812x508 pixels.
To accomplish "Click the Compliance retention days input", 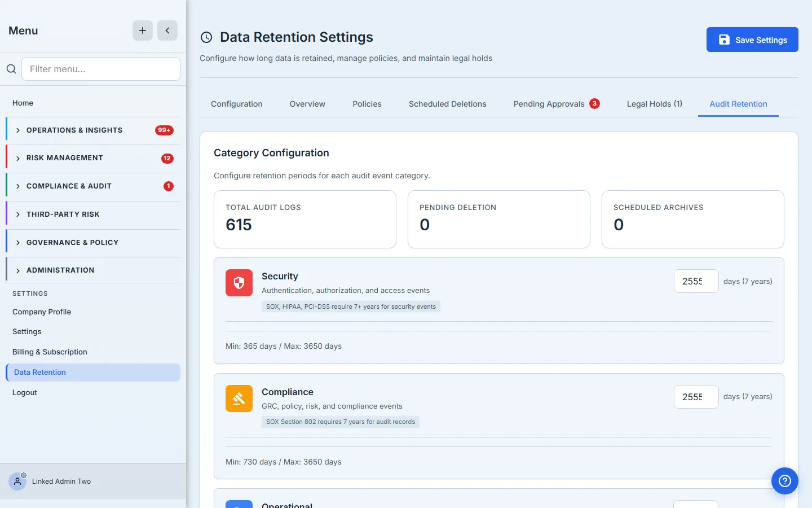I will coord(696,397).
